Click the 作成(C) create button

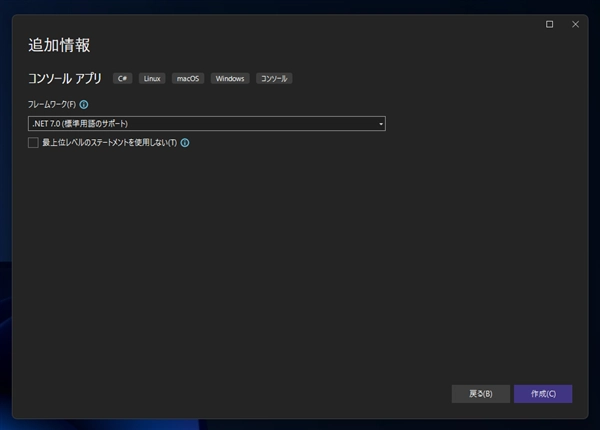tap(543, 394)
